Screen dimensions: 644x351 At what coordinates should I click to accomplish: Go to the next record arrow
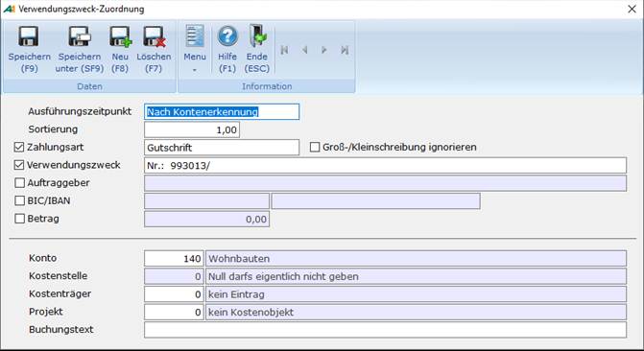[x=324, y=50]
